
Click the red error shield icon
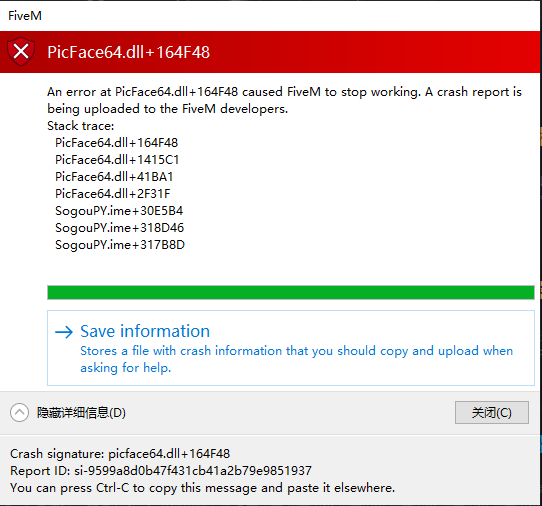pyautogui.click(x=21, y=52)
